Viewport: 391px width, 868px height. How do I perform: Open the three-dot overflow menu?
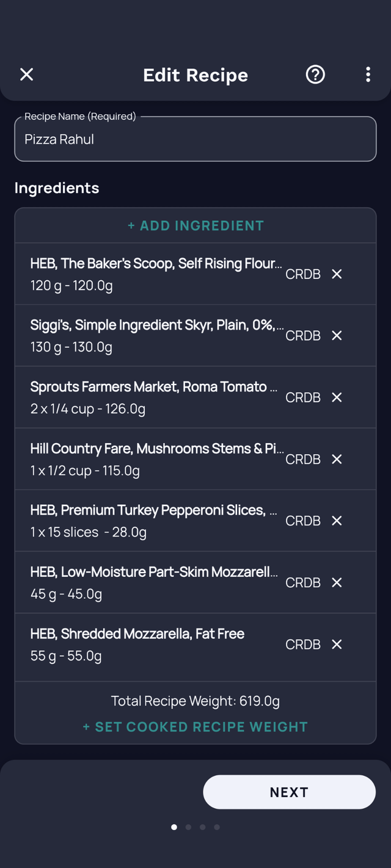(x=368, y=74)
